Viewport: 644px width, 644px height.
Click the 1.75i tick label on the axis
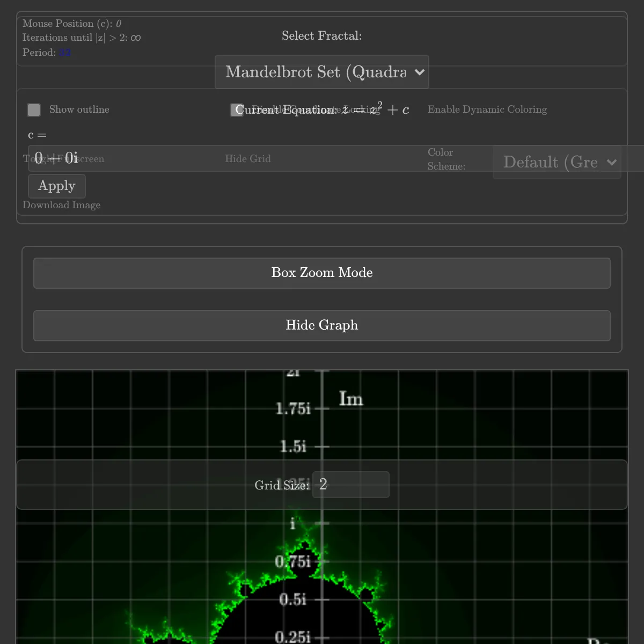pyautogui.click(x=293, y=409)
